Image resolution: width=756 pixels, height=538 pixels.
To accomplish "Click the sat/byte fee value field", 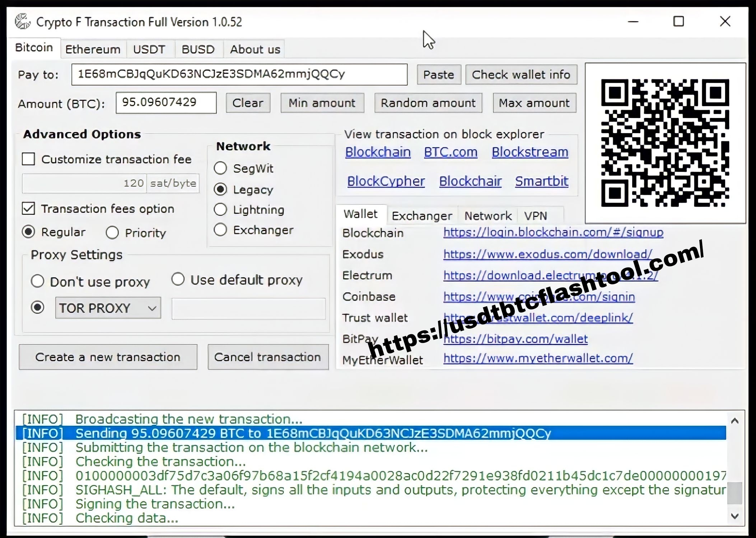I will [x=84, y=183].
